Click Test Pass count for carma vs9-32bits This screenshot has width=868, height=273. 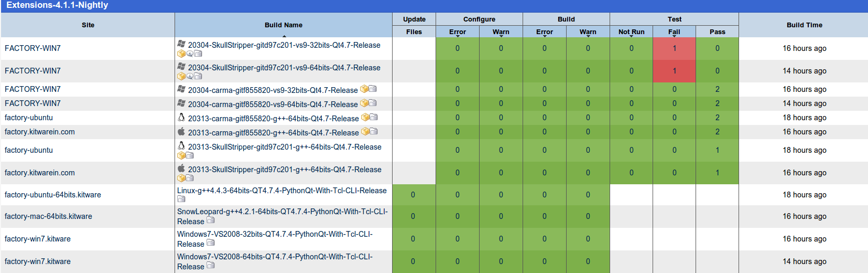tap(717, 89)
